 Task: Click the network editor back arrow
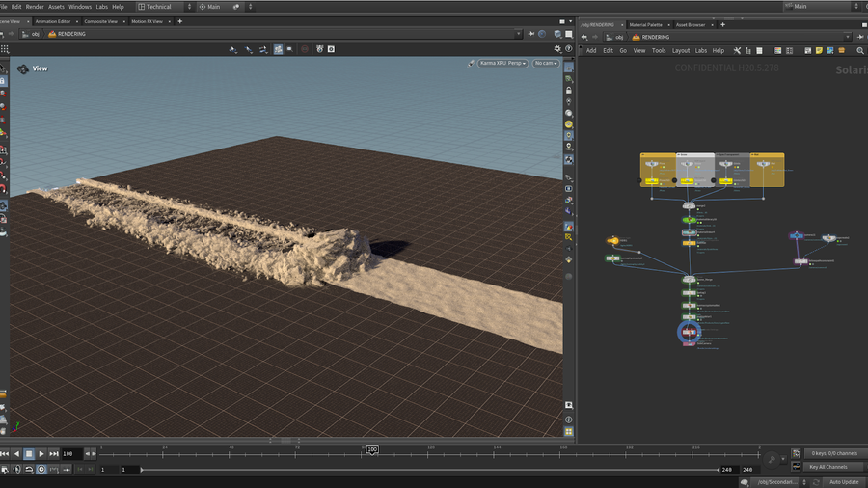(584, 37)
